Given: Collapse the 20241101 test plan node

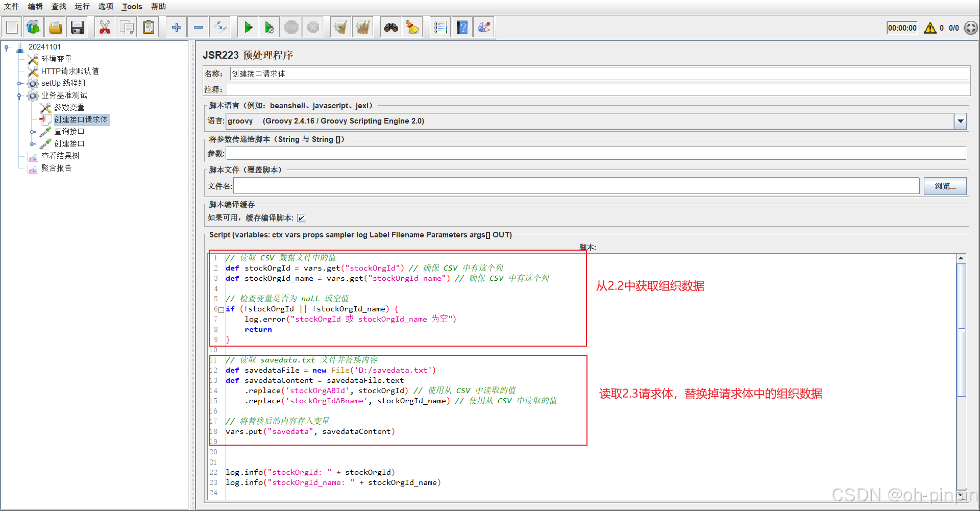Looking at the screenshot, I should [7, 47].
